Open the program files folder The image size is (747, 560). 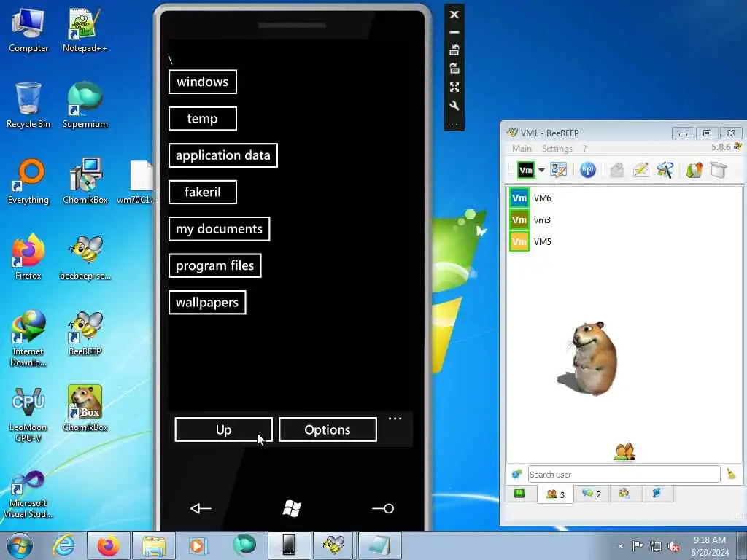tap(215, 265)
